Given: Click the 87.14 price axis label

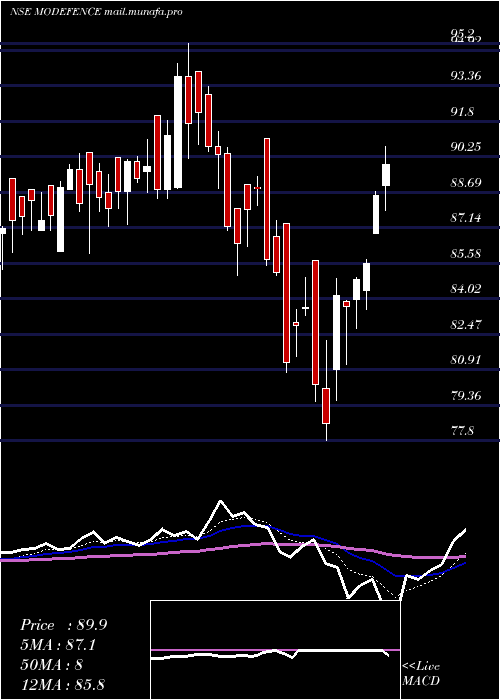Looking at the screenshot, I should (466, 218).
